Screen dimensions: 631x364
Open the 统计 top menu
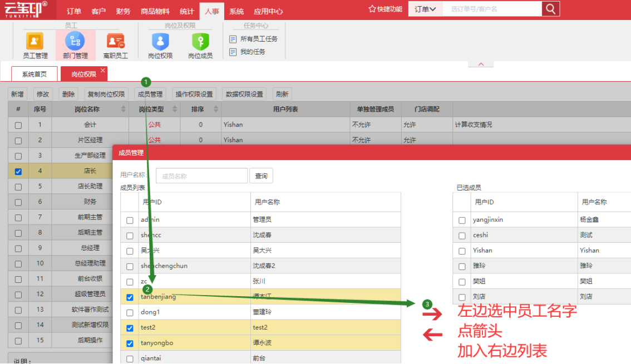pos(187,11)
